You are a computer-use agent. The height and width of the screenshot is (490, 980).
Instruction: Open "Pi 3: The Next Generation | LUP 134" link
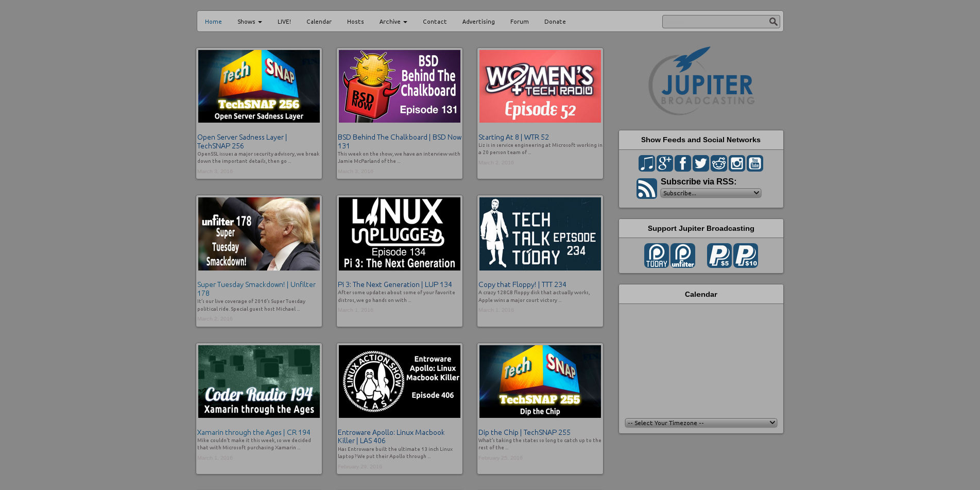tap(395, 284)
